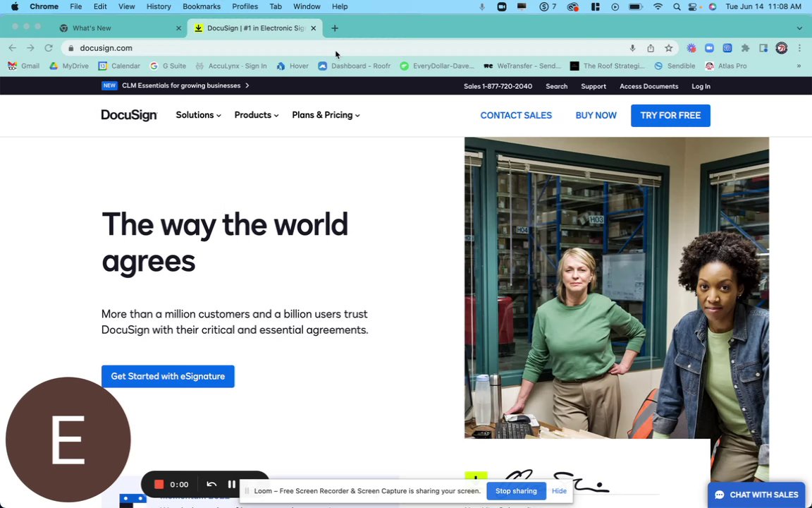812x508 pixels.
Task: Open a new tab with the plus button
Action: 335,28
